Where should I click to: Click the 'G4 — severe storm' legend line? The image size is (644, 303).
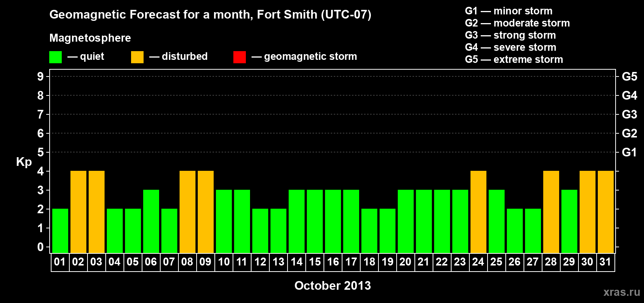click(510, 47)
